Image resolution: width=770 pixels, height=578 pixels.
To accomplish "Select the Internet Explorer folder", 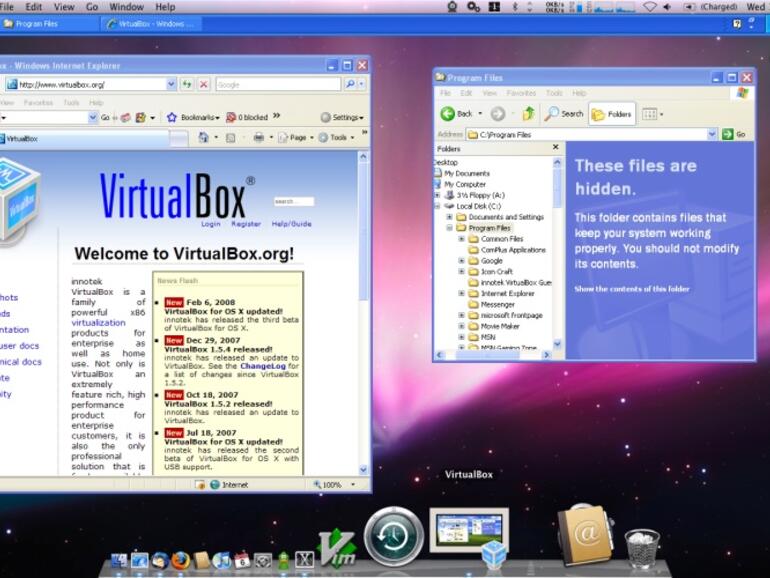I will point(507,294).
